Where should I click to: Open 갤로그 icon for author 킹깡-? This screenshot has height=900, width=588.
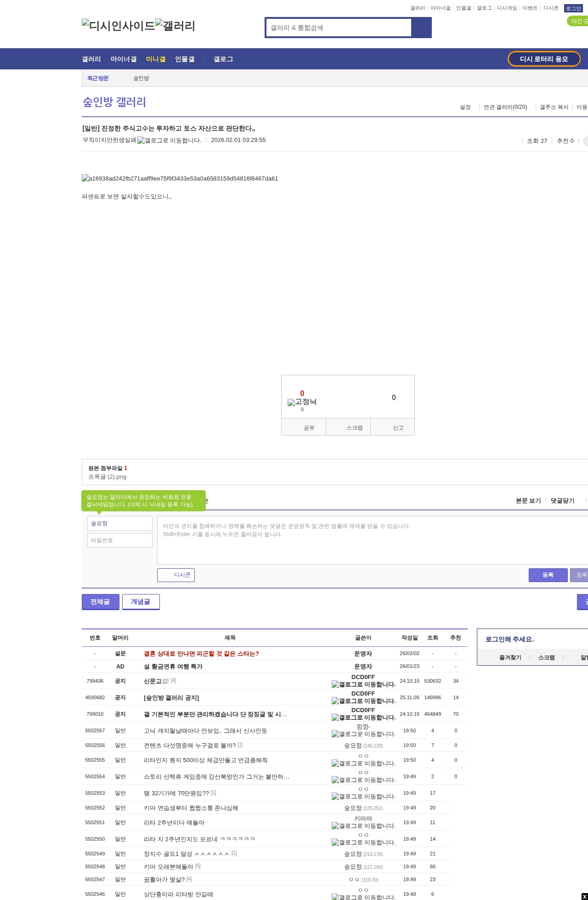[363, 734]
